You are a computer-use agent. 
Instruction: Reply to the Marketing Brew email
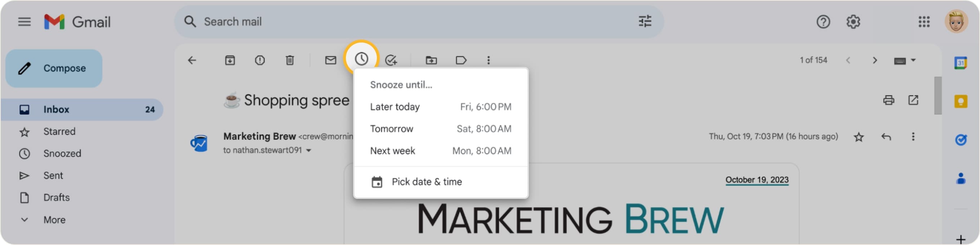(x=886, y=137)
